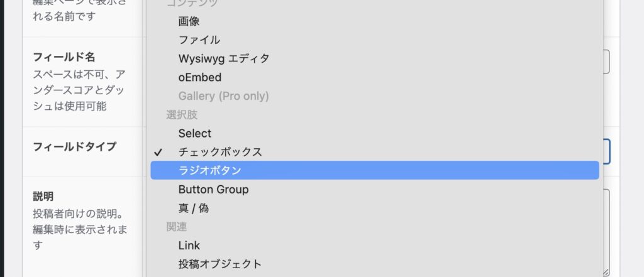
Task: Select 投稿オブジェクト field type
Action: [219, 264]
